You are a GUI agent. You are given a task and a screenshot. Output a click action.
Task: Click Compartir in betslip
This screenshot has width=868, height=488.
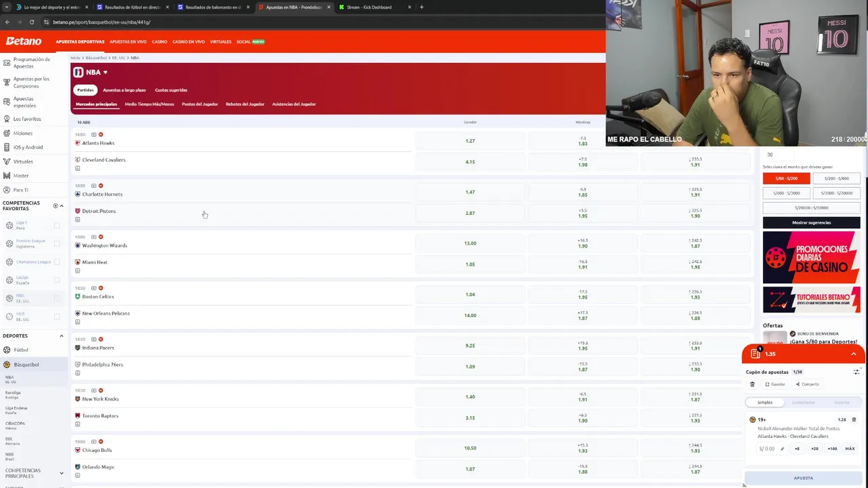coord(808,384)
